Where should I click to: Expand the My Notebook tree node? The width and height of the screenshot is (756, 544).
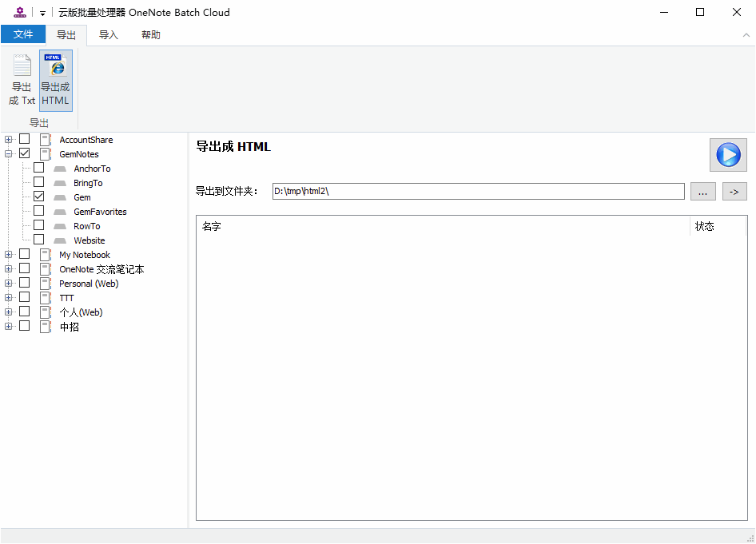coord(8,254)
